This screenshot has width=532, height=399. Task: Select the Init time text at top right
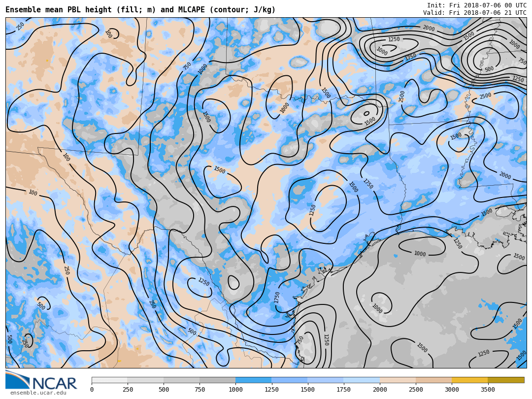[476, 5]
